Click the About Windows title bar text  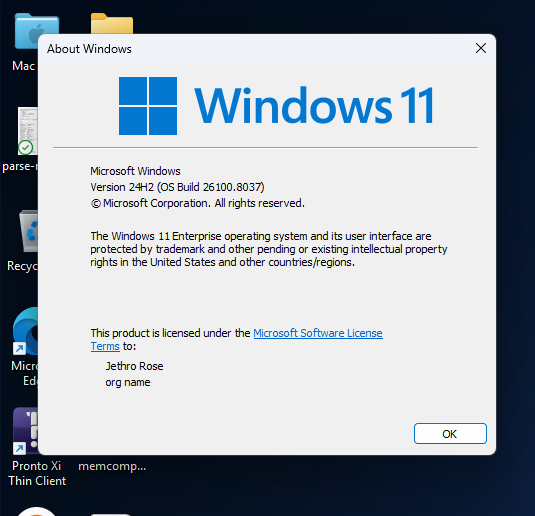point(89,49)
